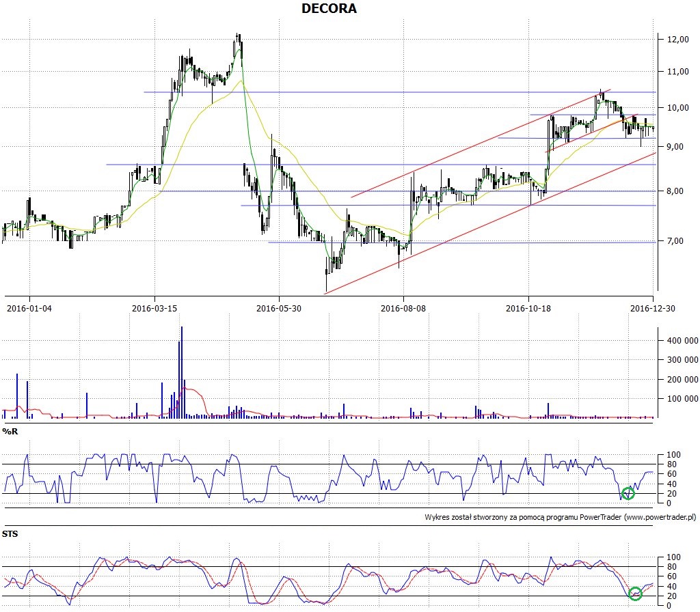
Task: Select the 12,00 price axis label
Action: [677, 39]
